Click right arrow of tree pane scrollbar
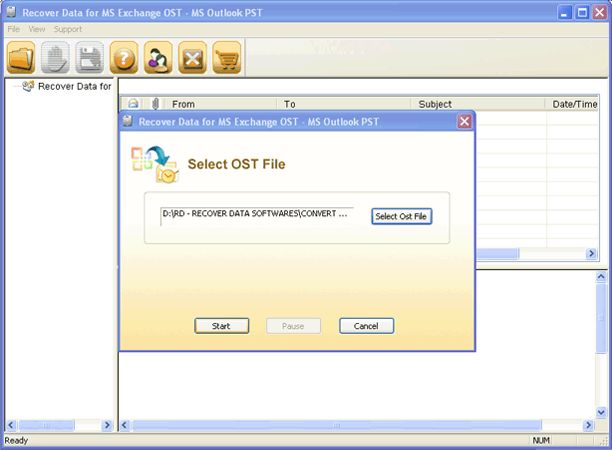 [107, 425]
